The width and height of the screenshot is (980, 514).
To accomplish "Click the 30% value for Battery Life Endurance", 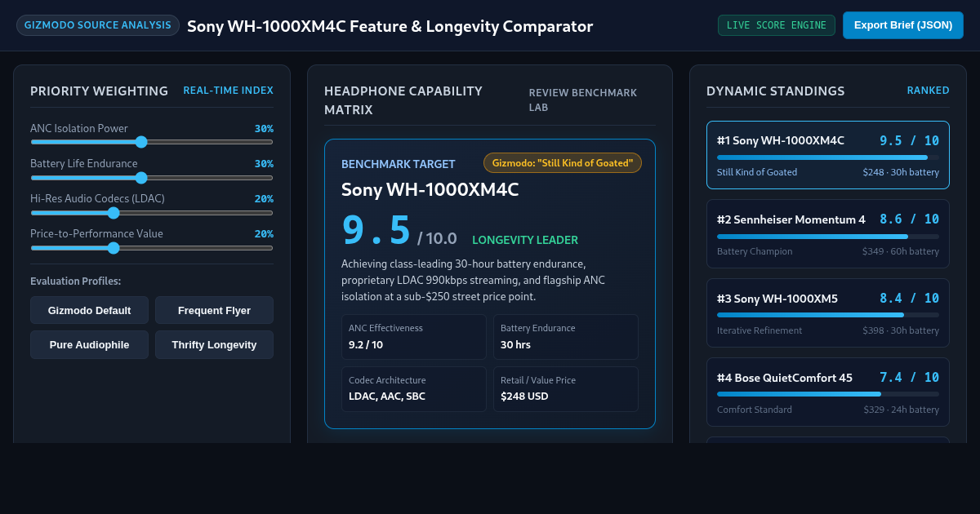I will point(264,164).
